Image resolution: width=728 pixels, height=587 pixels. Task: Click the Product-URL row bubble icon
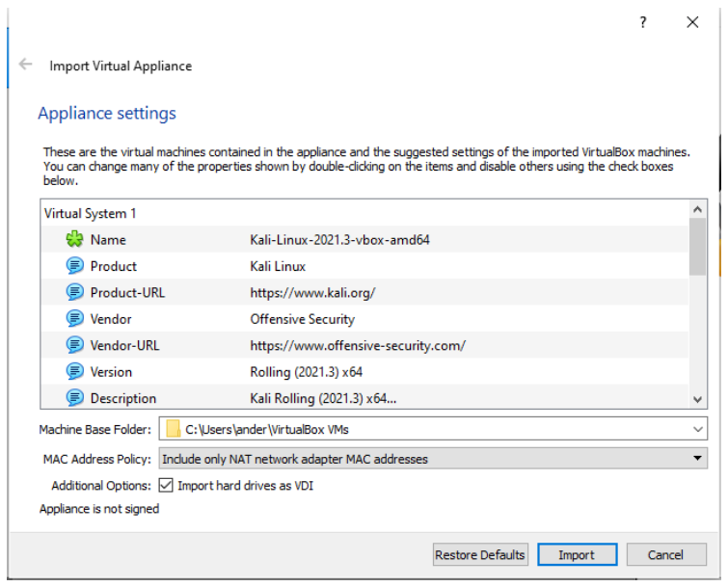click(x=74, y=292)
